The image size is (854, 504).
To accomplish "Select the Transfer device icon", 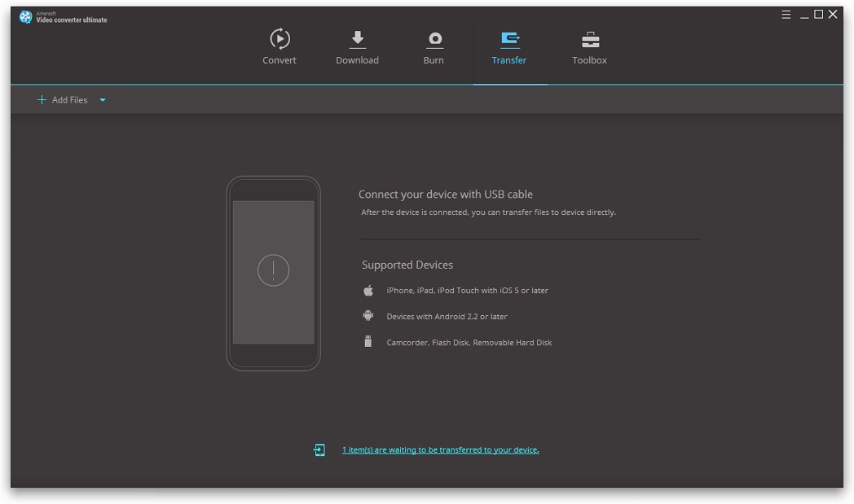I will [x=509, y=38].
